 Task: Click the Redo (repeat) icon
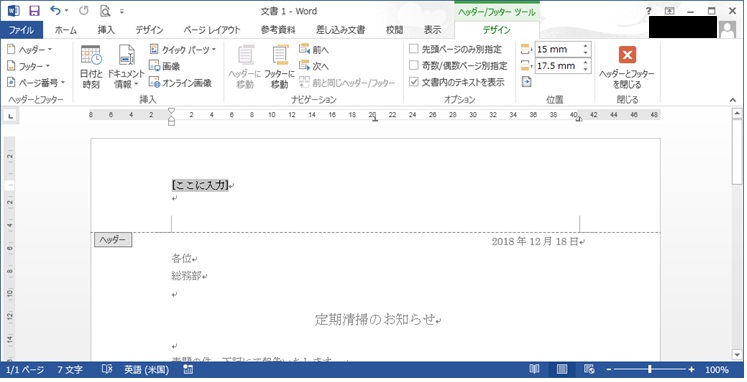click(x=84, y=11)
